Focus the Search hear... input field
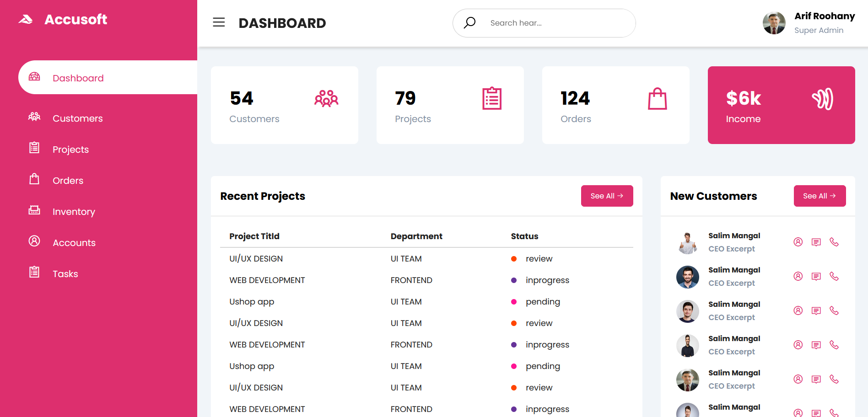The height and width of the screenshot is (417, 868). point(544,23)
